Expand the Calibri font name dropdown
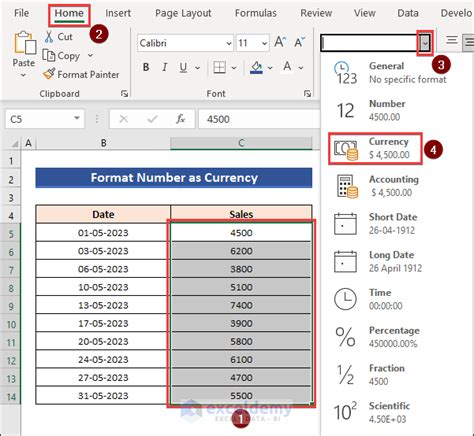The height and width of the screenshot is (436, 474). click(229, 43)
